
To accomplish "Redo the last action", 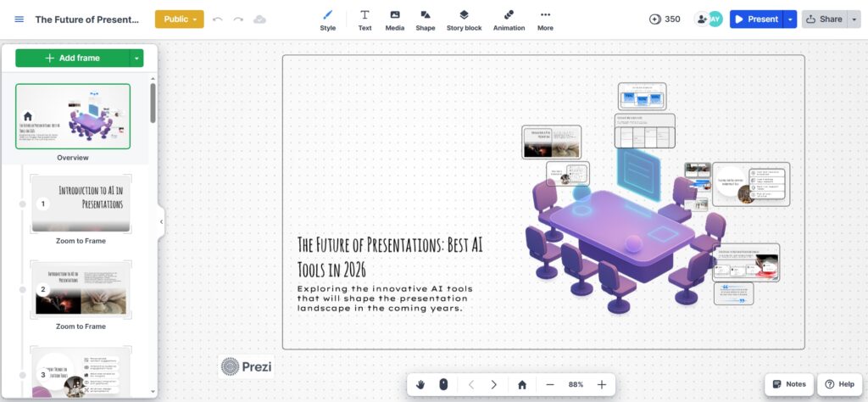I will 238,20.
